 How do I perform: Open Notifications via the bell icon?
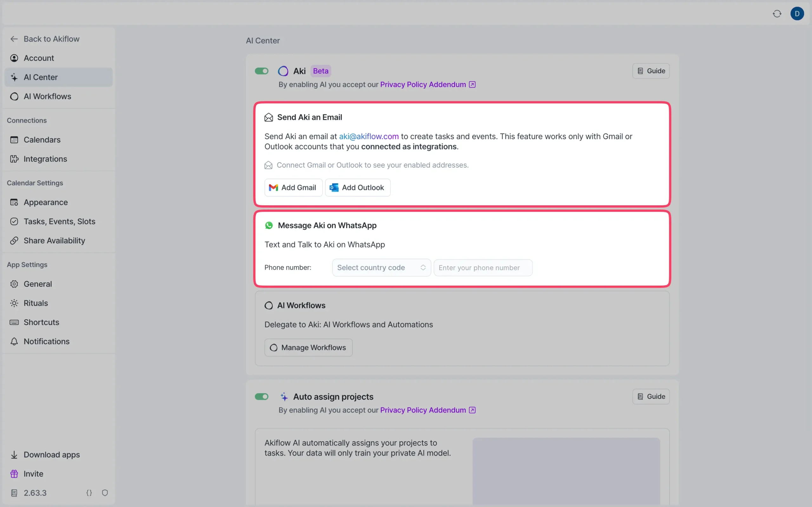[14, 341]
